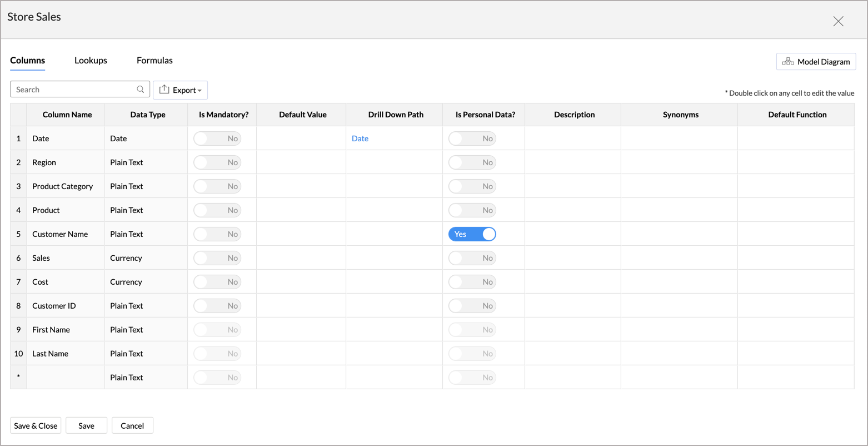Toggle Is Mandatory for Sales column
This screenshot has height=446, width=868.
217,258
